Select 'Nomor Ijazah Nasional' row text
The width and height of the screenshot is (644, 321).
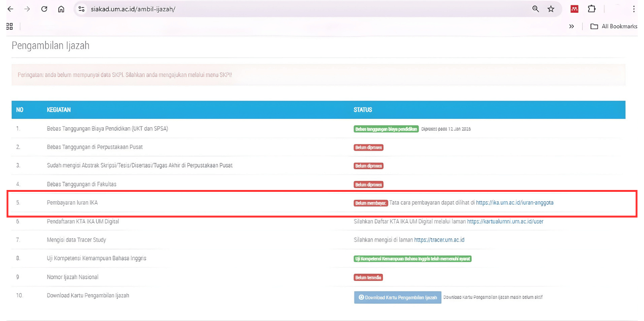73,277
